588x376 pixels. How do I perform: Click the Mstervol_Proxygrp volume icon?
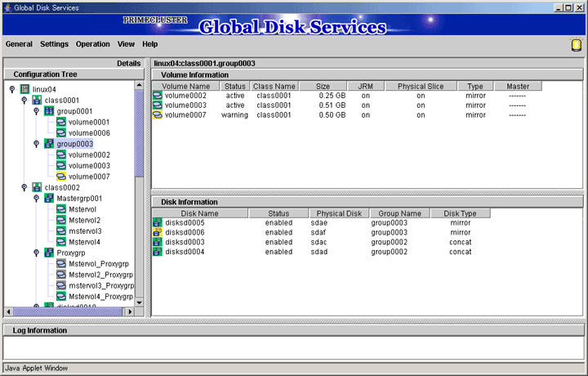tap(61, 263)
